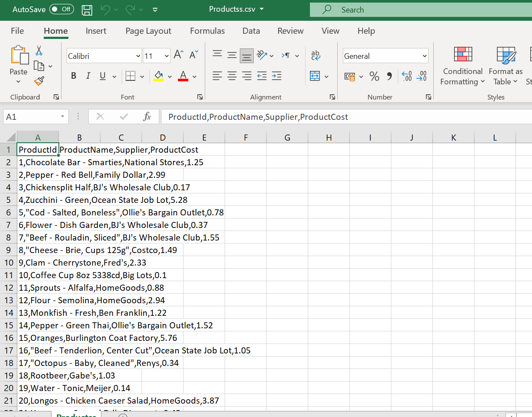Open the Number Format dropdown showing General
Image resolution: width=532 pixels, height=417 pixels.
click(385, 56)
